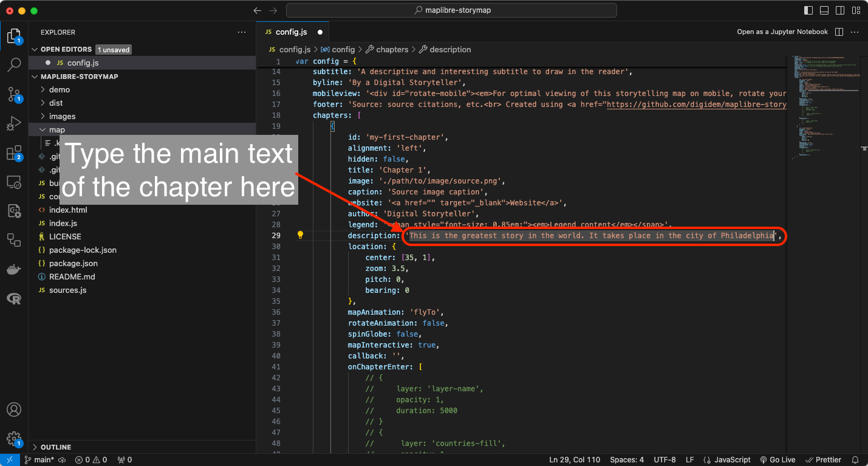This screenshot has height=466, width=868.
Task: Open Run and Debug panel
Action: (x=14, y=124)
